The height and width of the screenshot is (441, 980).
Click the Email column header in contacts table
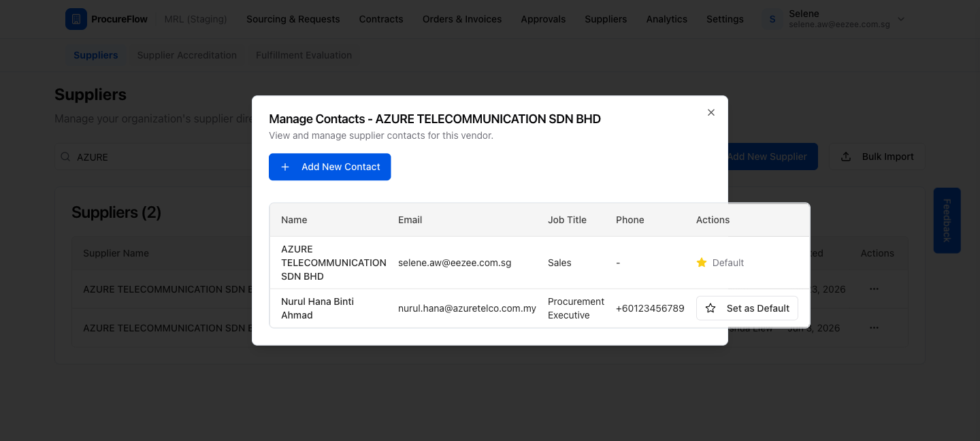[x=410, y=220]
